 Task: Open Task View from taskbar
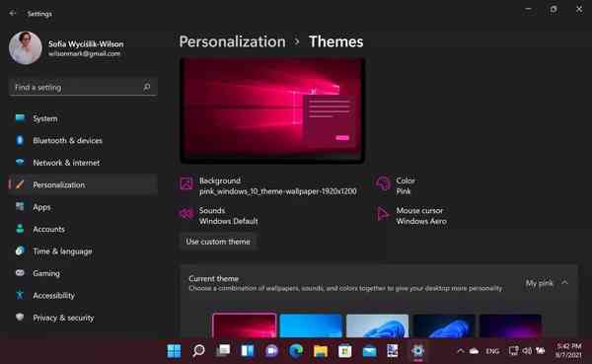tap(223, 351)
